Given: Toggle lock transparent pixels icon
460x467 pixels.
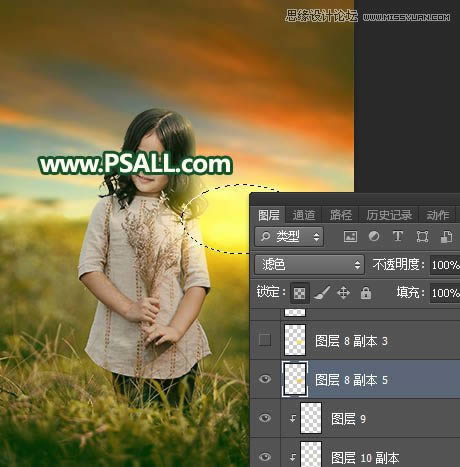Looking at the screenshot, I should pos(299,293).
